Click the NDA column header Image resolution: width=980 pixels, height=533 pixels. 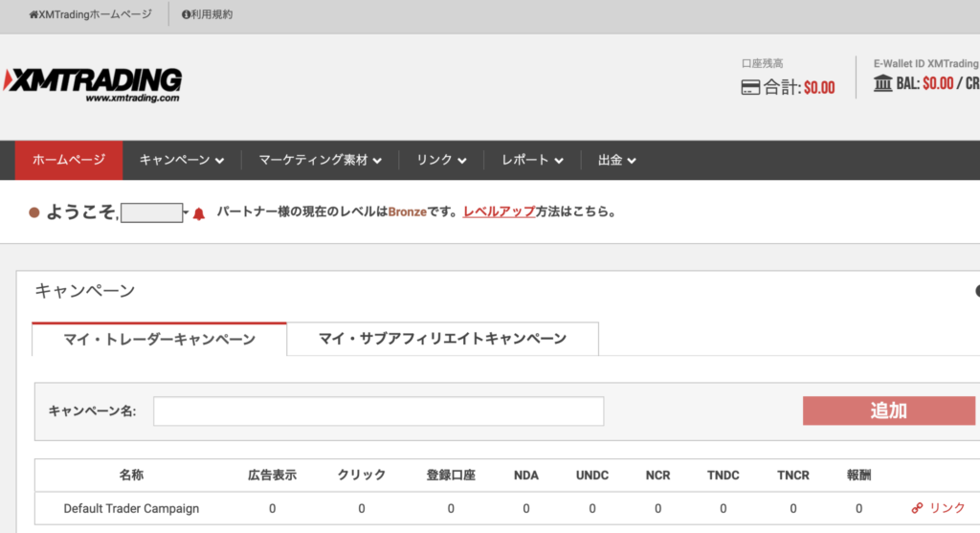[526, 475]
